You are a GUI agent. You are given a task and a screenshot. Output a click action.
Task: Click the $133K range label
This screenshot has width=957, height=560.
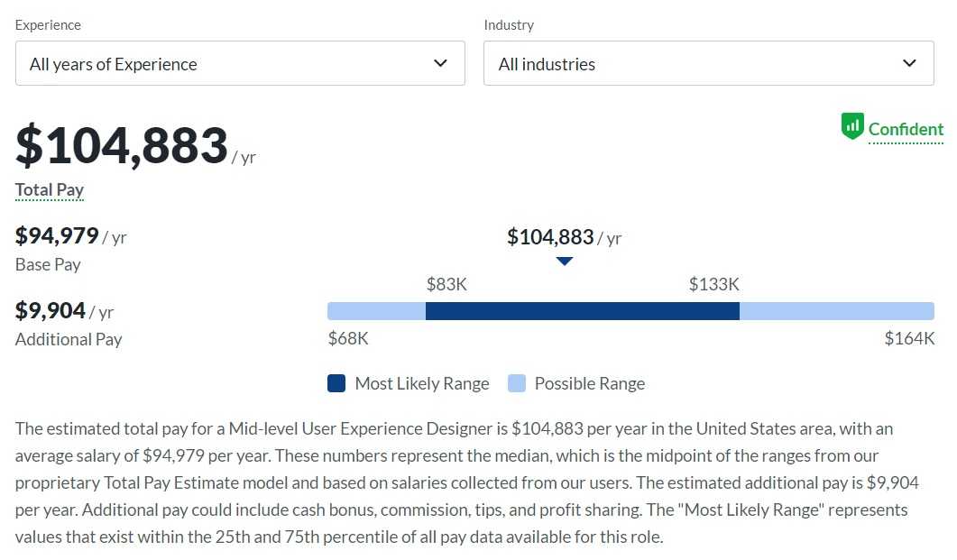713,285
